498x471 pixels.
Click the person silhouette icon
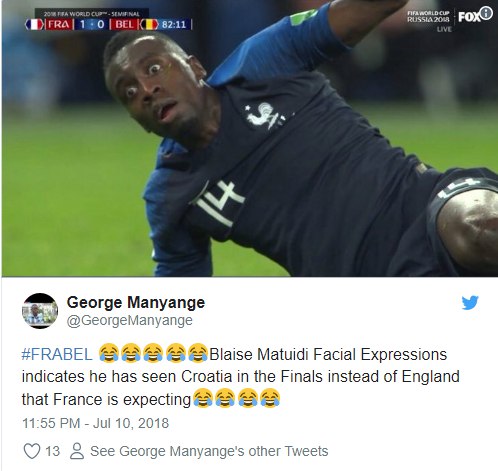coord(77,451)
